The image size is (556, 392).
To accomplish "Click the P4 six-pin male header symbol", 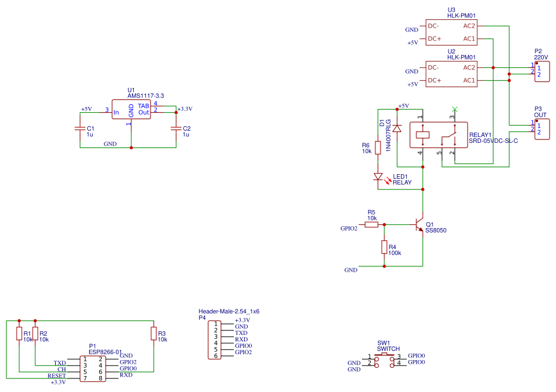I will 215,340.
